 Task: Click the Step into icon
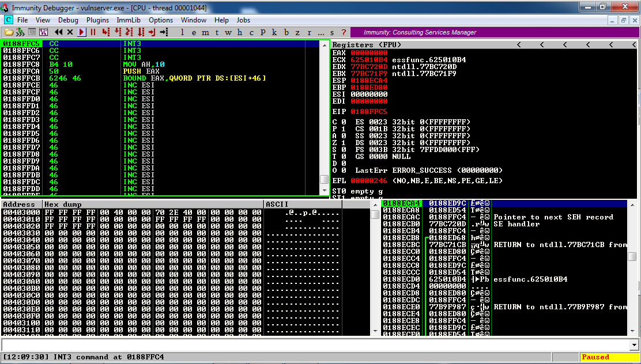point(105,32)
